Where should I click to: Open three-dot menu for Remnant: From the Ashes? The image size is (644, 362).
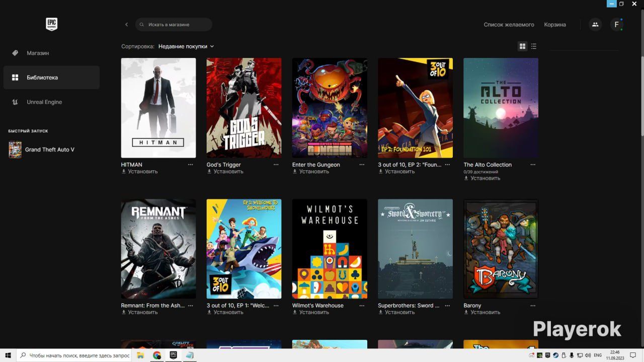point(190,306)
